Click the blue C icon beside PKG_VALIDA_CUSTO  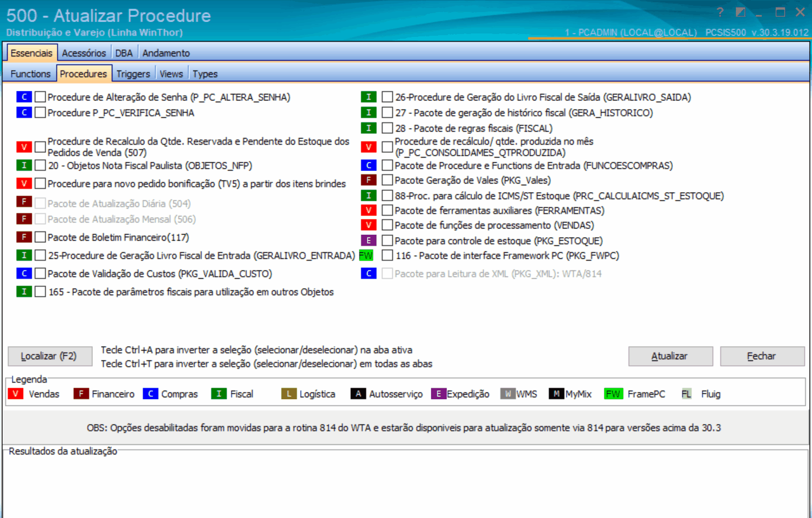pos(24,273)
